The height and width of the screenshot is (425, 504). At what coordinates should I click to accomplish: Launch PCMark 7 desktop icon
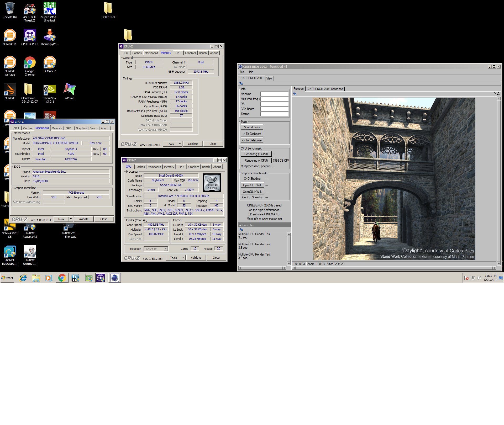pos(50,65)
